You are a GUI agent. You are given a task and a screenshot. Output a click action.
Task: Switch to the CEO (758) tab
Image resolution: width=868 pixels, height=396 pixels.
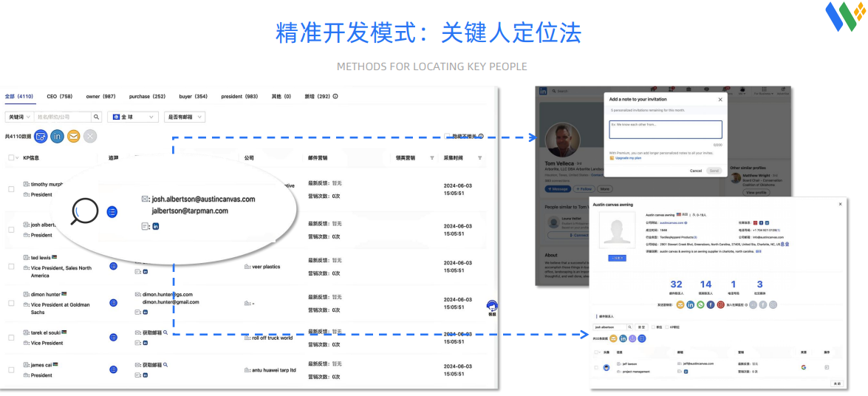(x=59, y=97)
